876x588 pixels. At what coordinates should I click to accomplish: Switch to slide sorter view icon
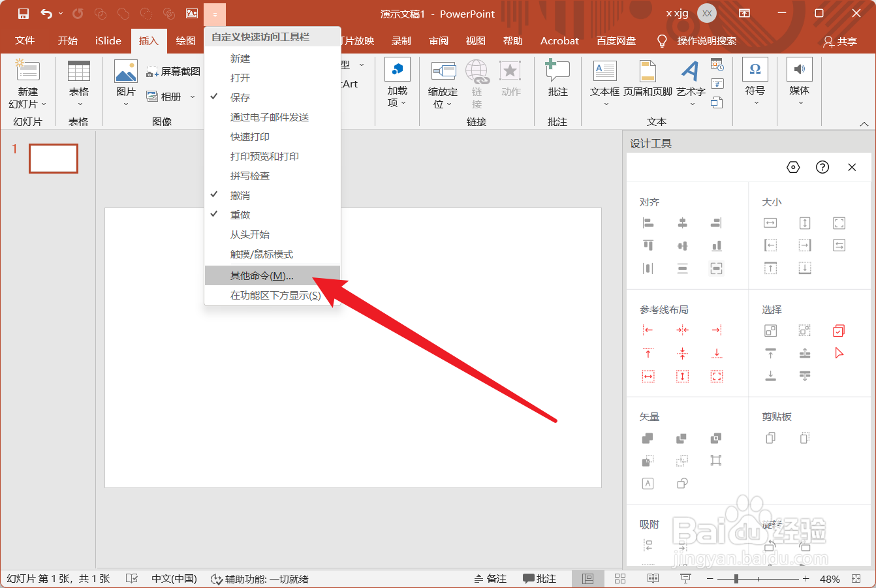pos(620,579)
